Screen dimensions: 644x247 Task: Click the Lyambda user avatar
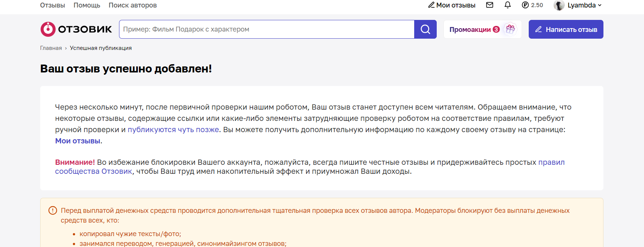pos(559,5)
